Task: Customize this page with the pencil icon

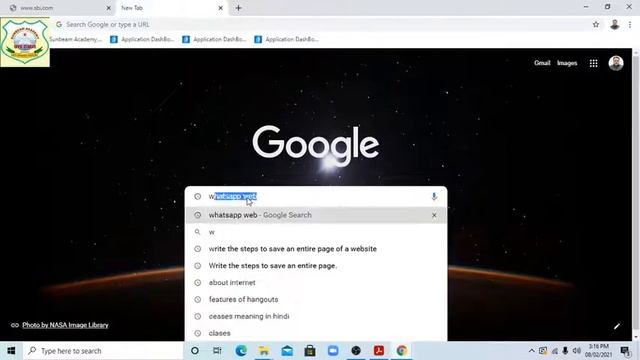Action: tap(617, 326)
